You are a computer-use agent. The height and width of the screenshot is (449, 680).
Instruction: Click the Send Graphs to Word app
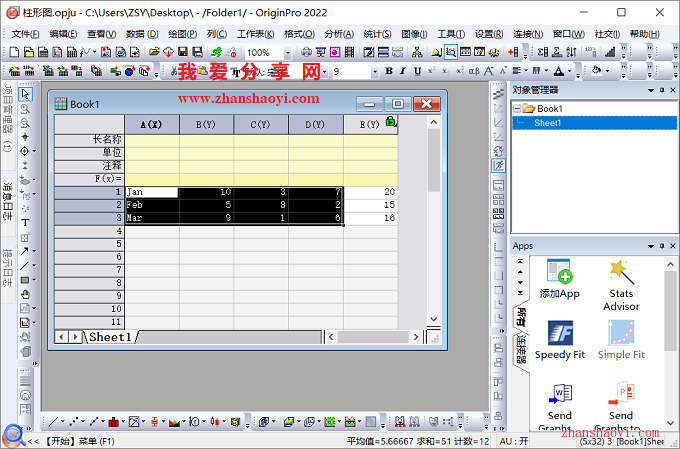click(x=559, y=407)
